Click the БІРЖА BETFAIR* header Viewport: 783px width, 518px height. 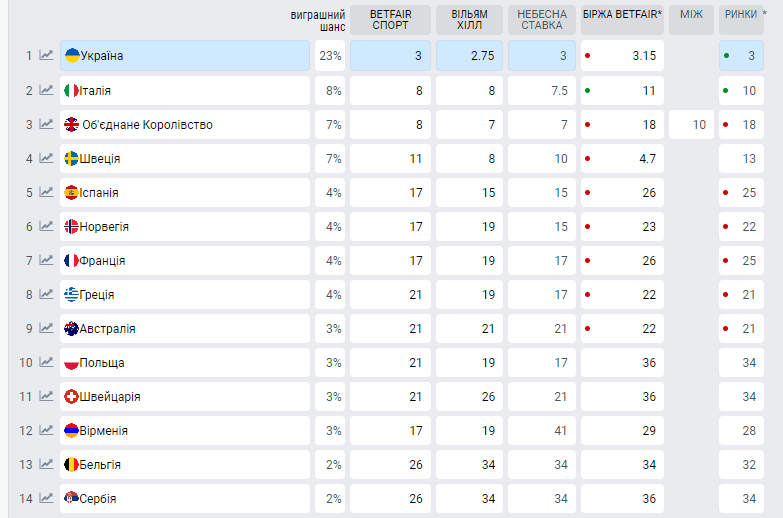coord(621,14)
